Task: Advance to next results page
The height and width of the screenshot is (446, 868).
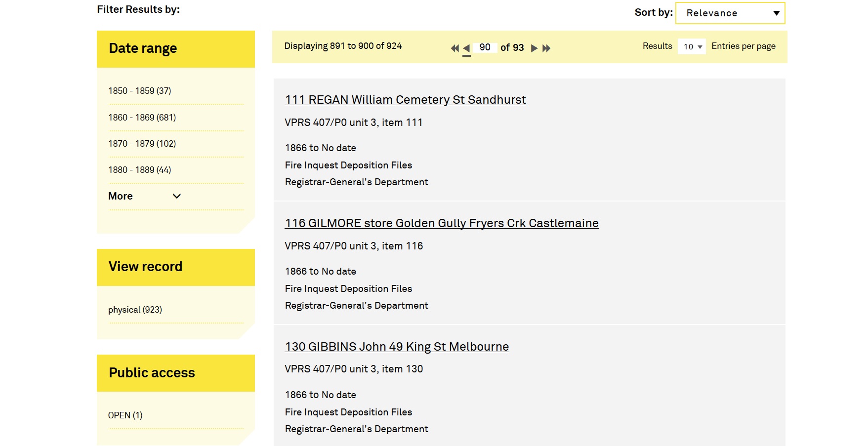Action: (x=534, y=48)
